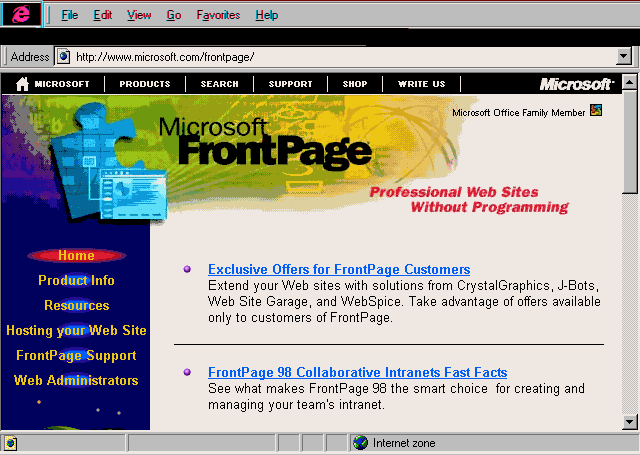Open the File menu
The width and height of the screenshot is (640, 455).
click(69, 15)
